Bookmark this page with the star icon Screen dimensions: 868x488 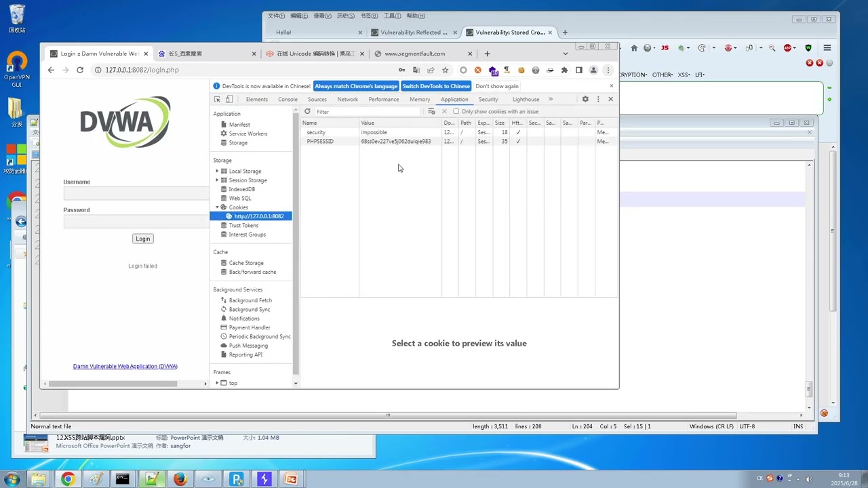(x=446, y=70)
